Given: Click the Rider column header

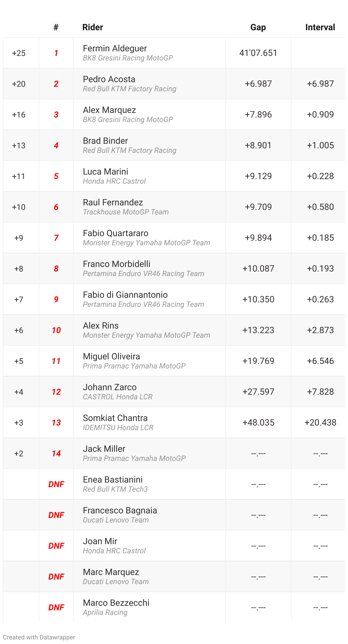Looking at the screenshot, I should tap(93, 27).
